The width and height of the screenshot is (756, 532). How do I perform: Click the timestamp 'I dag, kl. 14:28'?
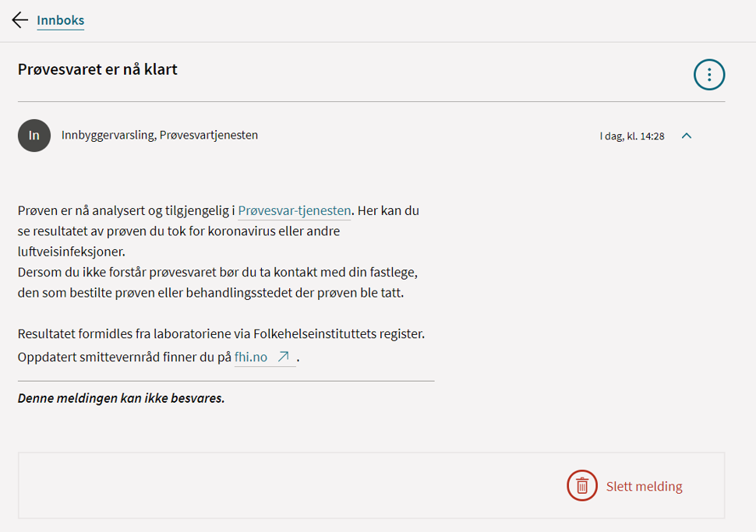point(631,136)
